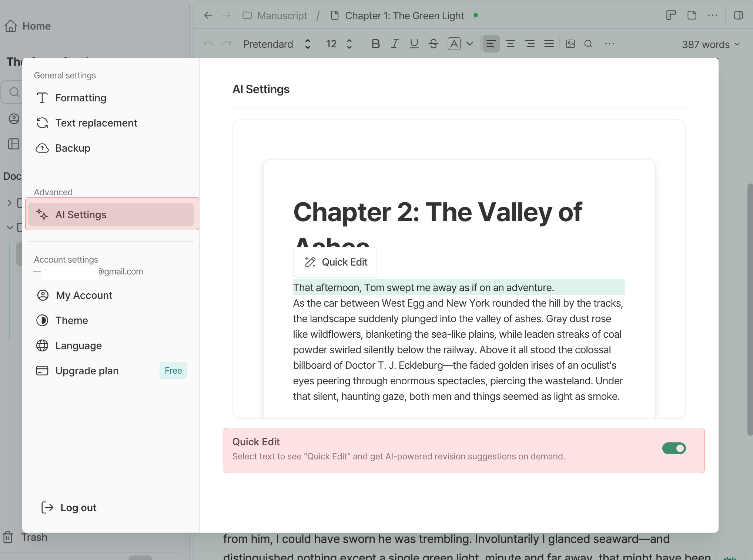Click the sidebar profile icon
Screen dimensions: 753x560
click(14, 119)
